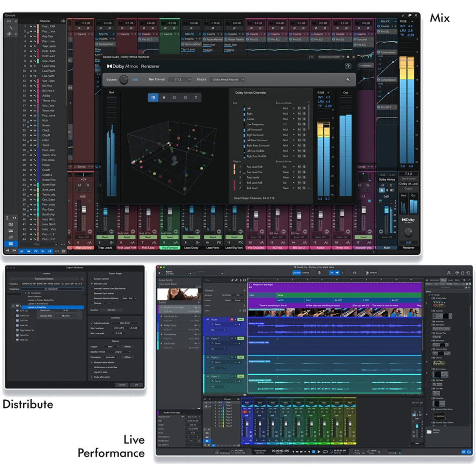This screenshot has width=476, height=476.
Task: Open browser folder icon at bottom right of Live window
Action: point(469,452)
